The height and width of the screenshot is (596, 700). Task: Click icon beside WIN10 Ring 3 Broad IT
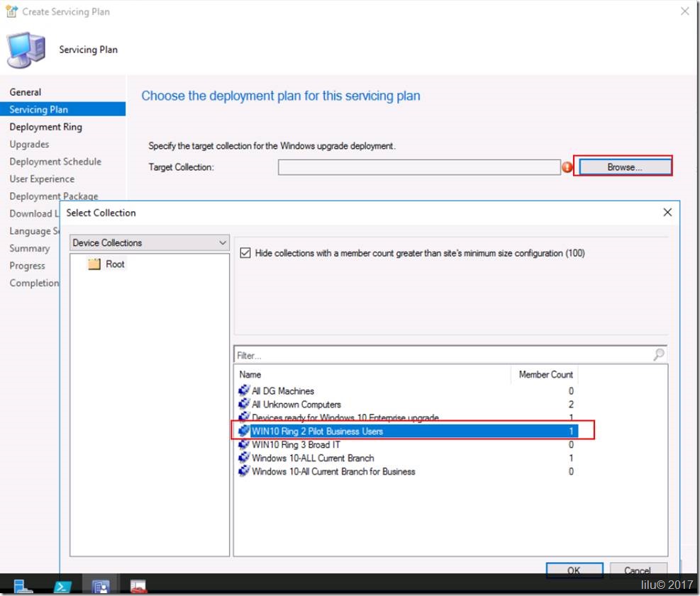[x=244, y=444]
